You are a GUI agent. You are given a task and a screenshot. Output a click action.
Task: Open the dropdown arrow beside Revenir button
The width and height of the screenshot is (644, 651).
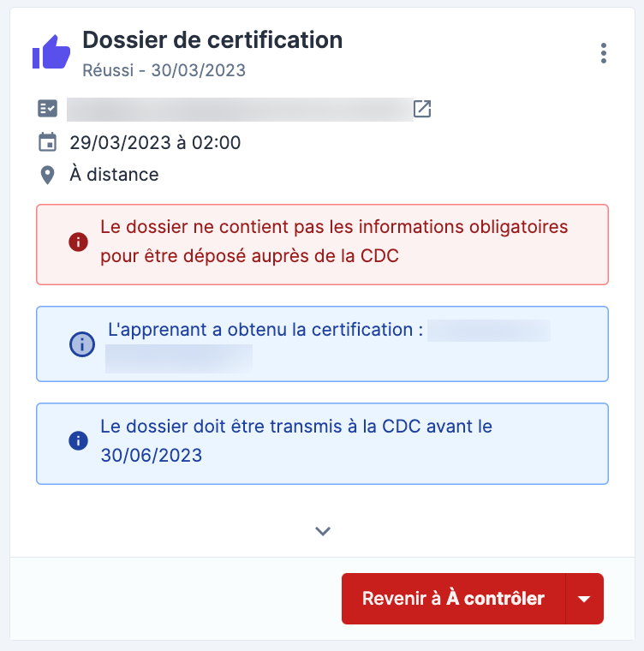(585, 599)
